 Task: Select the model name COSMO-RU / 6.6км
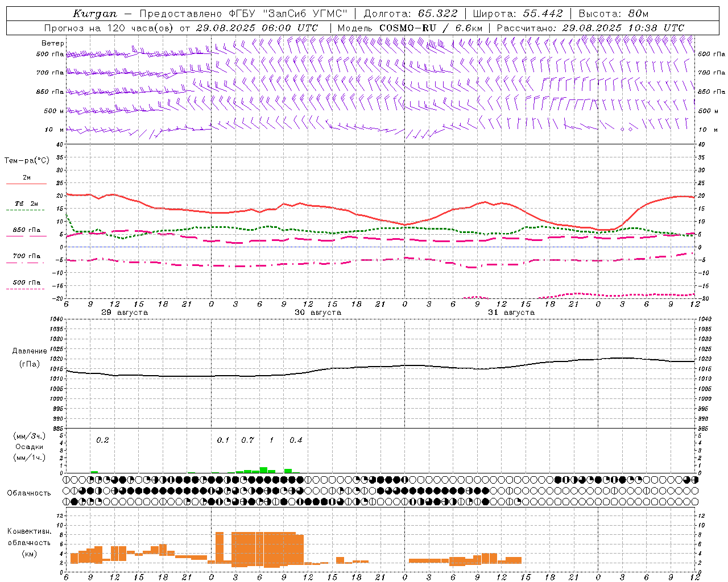tap(431, 28)
